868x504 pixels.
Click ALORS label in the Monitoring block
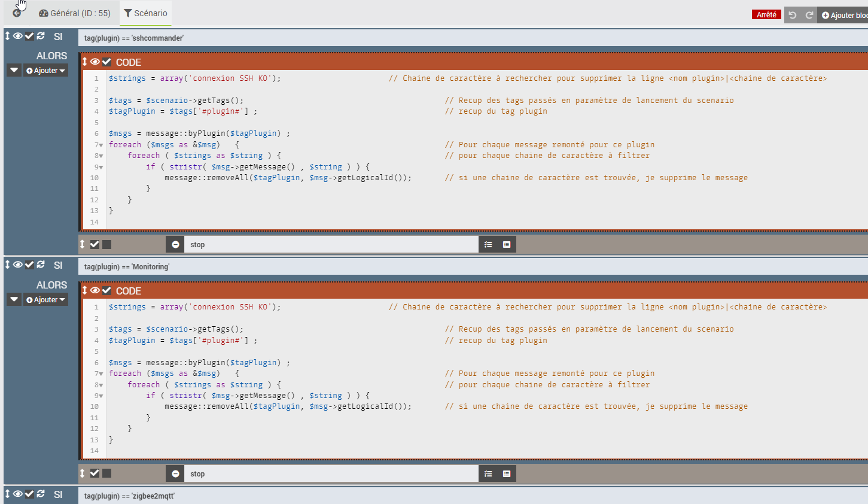point(51,285)
